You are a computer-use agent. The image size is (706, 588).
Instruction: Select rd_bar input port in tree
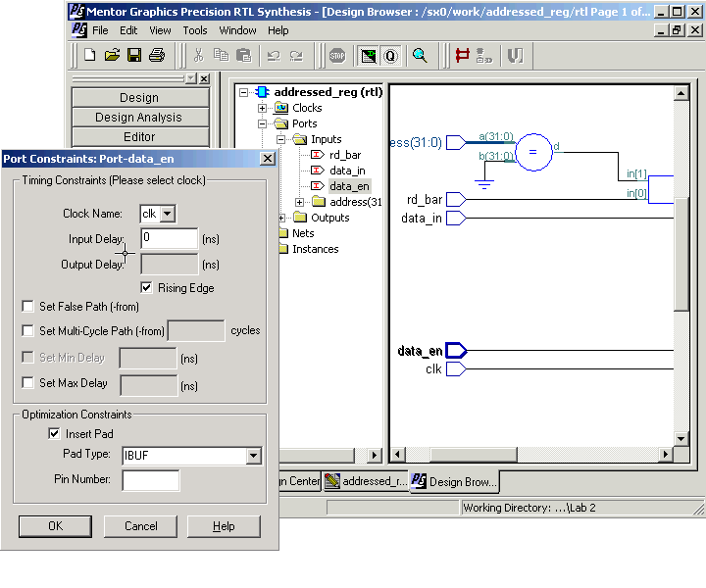[345, 155]
